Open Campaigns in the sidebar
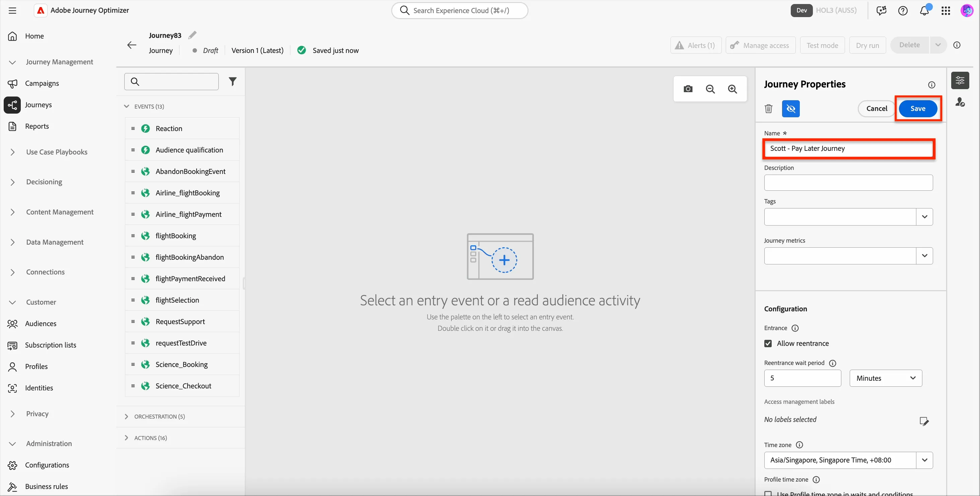This screenshot has height=496, width=980. tap(42, 83)
